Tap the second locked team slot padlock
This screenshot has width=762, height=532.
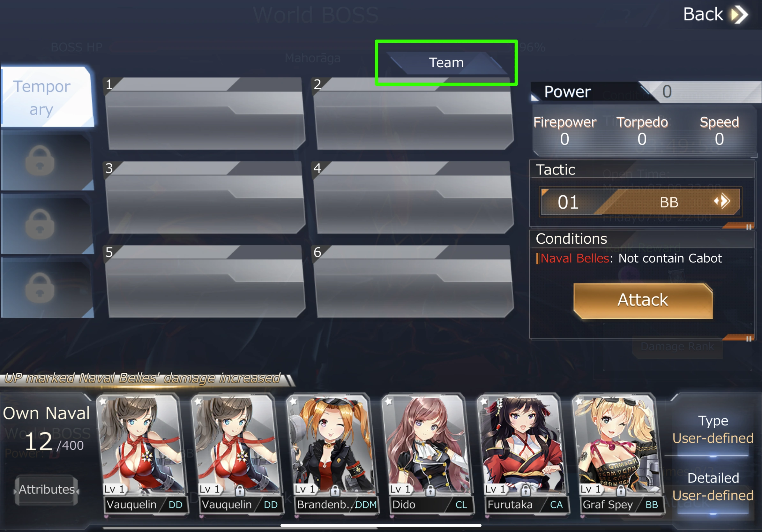pos(40,224)
